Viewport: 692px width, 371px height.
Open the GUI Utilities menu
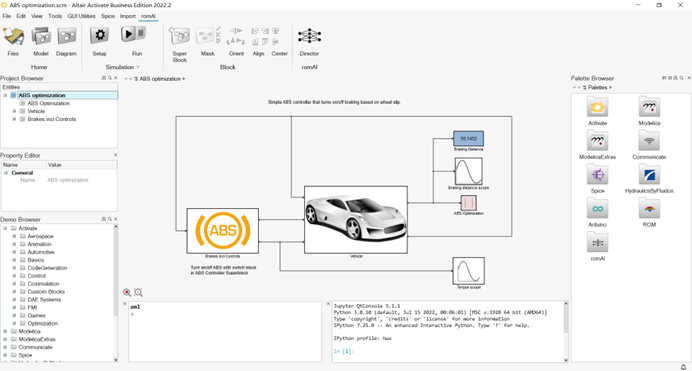pyautogui.click(x=81, y=16)
